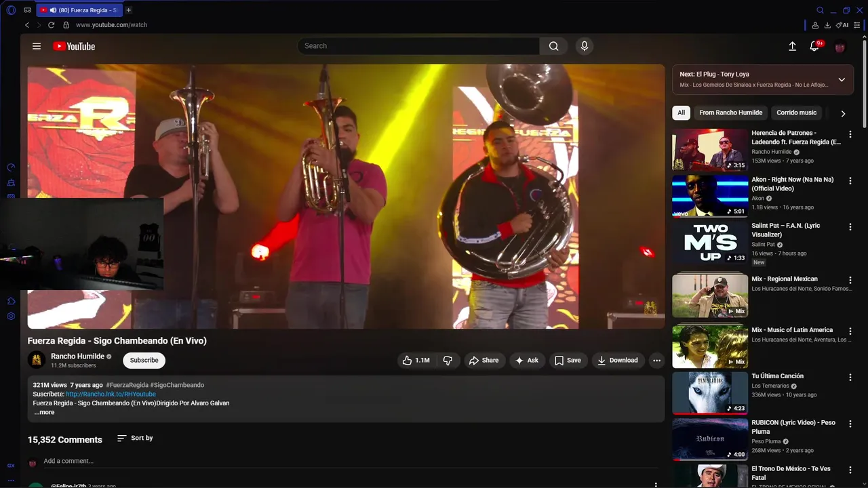
Task: Open YouTube hamburger guide menu
Action: (x=37, y=46)
